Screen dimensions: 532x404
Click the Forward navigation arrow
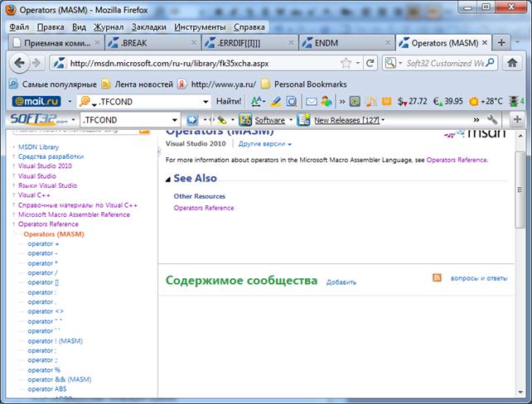(36, 63)
